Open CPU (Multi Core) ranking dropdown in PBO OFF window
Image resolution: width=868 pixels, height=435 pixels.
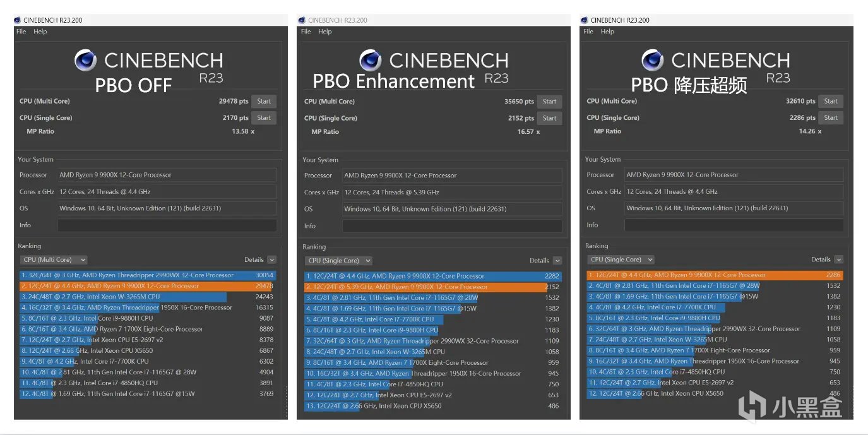pyautogui.click(x=53, y=259)
